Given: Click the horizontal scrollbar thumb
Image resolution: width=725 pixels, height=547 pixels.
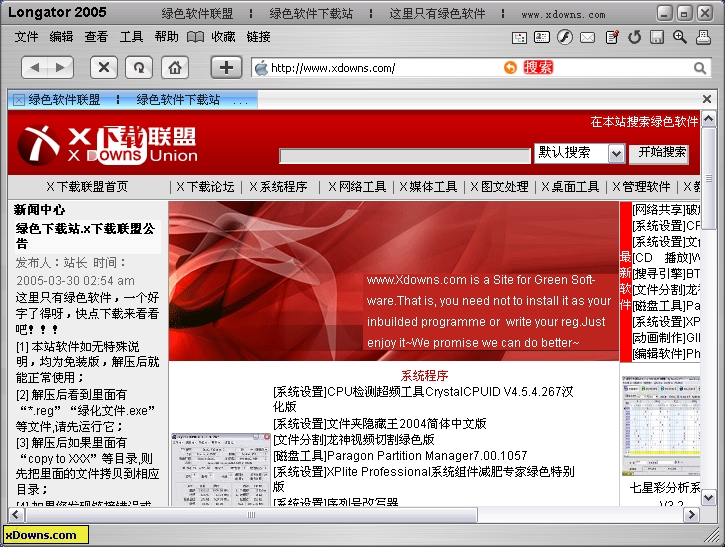Looking at the screenshot, I should (252, 515).
